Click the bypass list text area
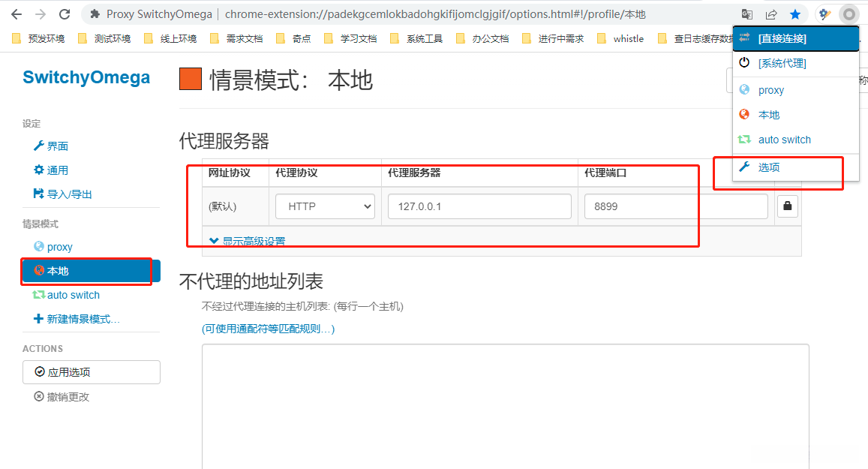 [506, 407]
